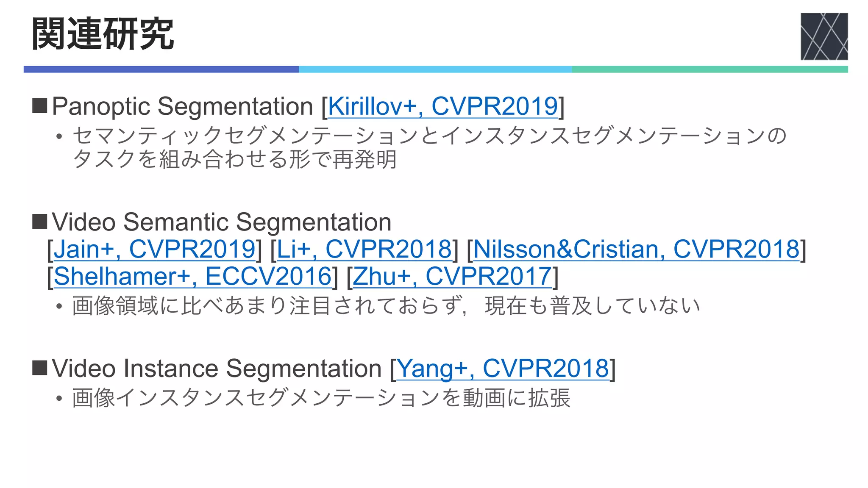Visit the Shelhamer+, ECCV2016 reference
The height and width of the screenshot is (488, 868).
(x=193, y=276)
